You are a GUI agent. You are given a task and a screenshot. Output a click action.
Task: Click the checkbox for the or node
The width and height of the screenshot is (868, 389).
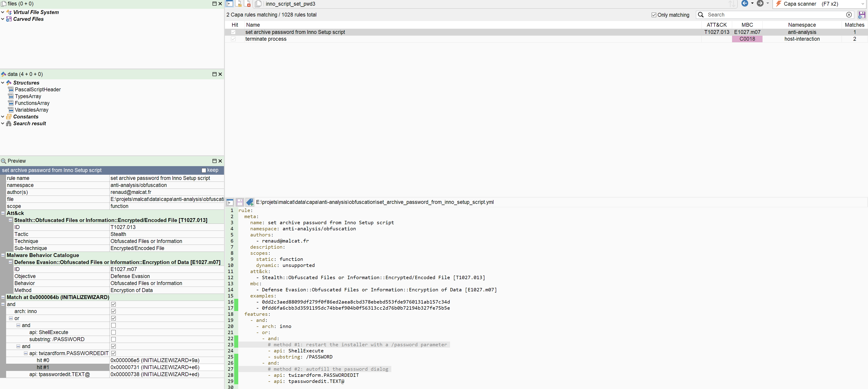113,318
